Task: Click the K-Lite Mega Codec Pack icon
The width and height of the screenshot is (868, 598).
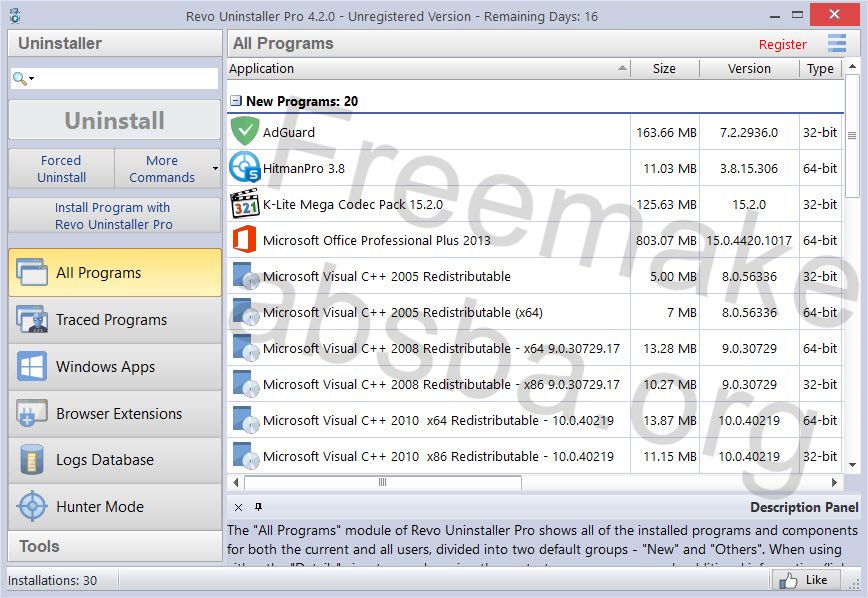Action: pyautogui.click(x=245, y=203)
